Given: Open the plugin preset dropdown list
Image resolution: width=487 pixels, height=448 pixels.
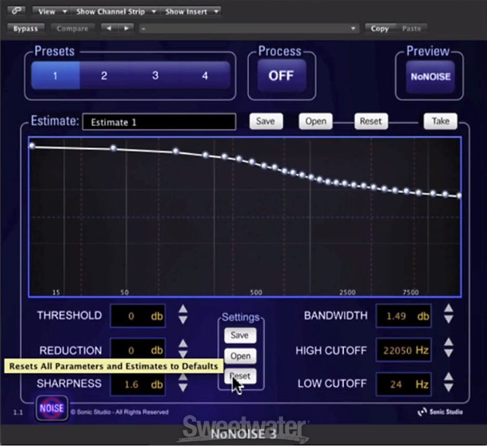Looking at the screenshot, I should [x=249, y=29].
